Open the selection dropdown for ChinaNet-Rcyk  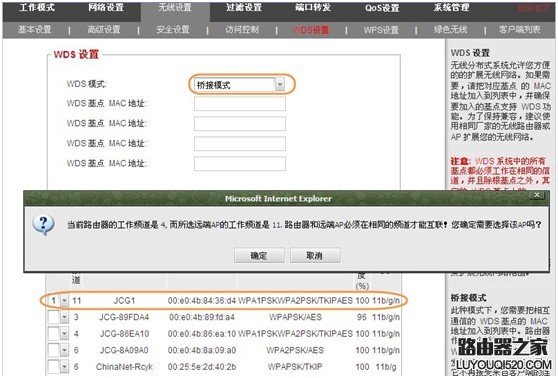(64, 367)
